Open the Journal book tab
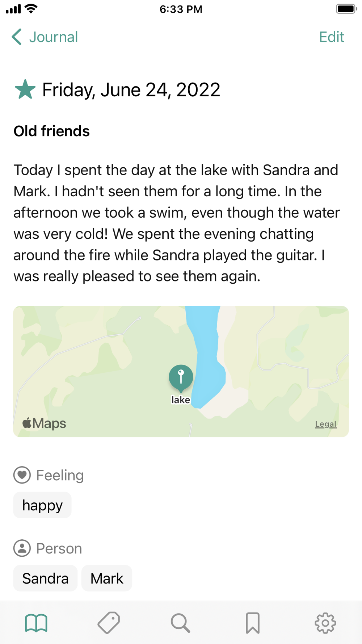The width and height of the screenshot is (362, 644). pyautogui.click(x=36, y=623)
